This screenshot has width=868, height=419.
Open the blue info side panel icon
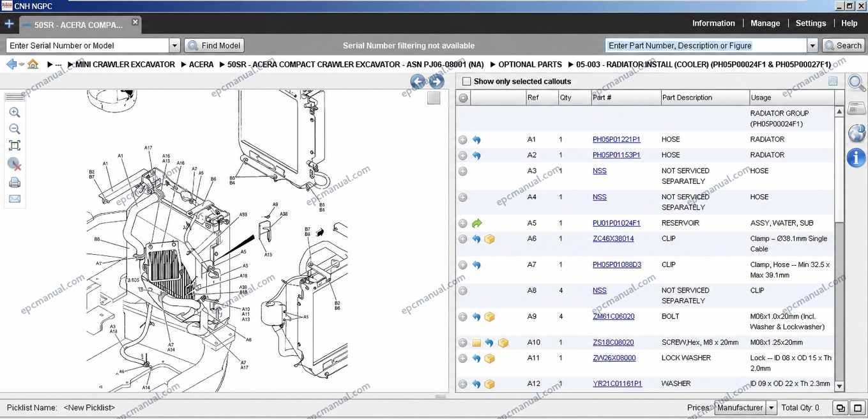coord(857,158)
